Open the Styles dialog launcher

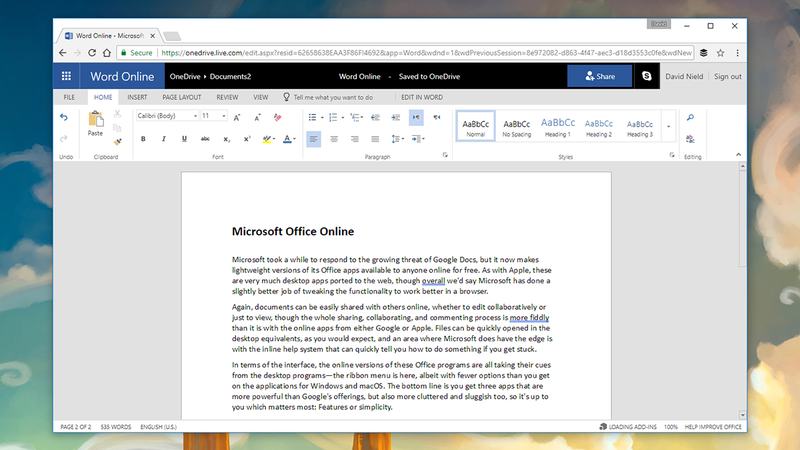(672, 155)
